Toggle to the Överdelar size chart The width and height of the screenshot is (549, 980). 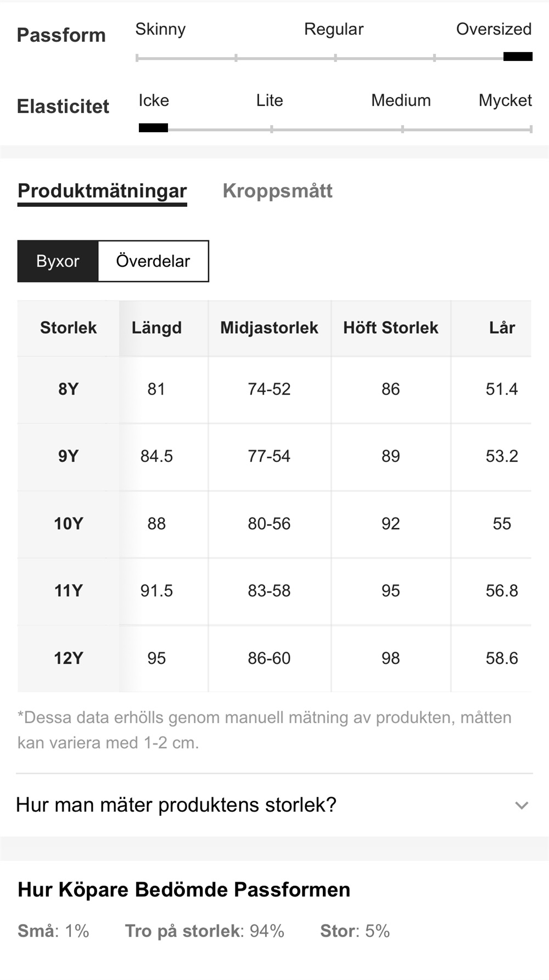click(153, 261)
